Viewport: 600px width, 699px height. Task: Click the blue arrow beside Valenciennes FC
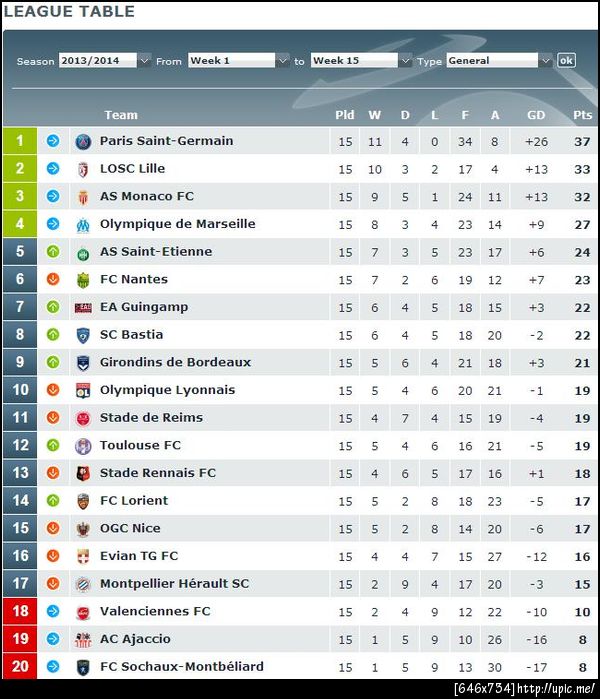[x=53, y=612]
